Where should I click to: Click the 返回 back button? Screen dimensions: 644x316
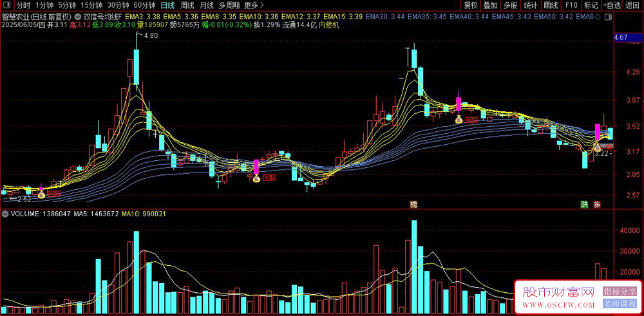pos(632,5)
